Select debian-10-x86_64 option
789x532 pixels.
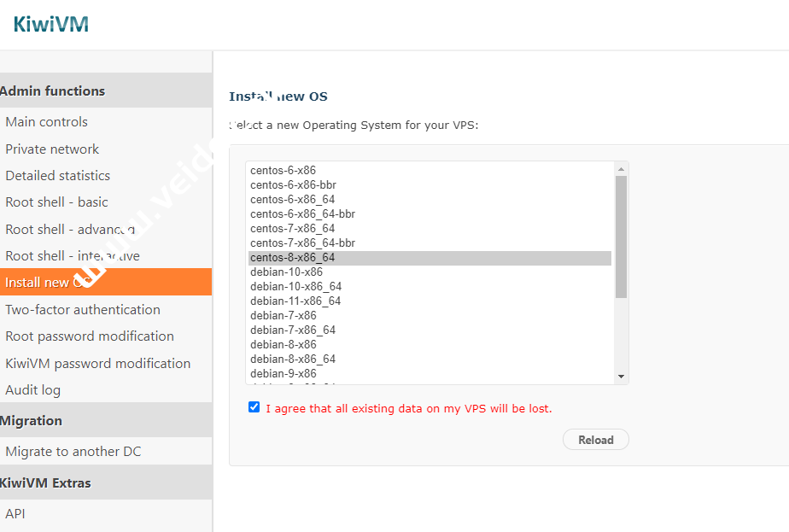(x=430, y=286)
